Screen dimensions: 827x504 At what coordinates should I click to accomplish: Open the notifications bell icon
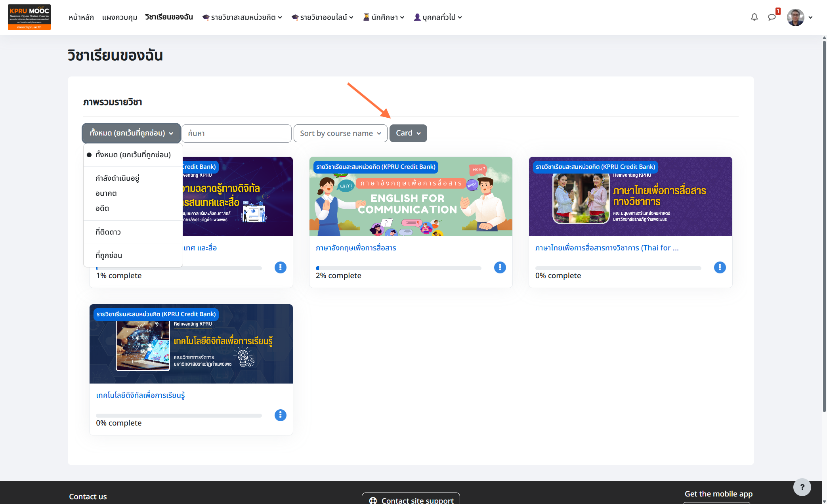754,17
